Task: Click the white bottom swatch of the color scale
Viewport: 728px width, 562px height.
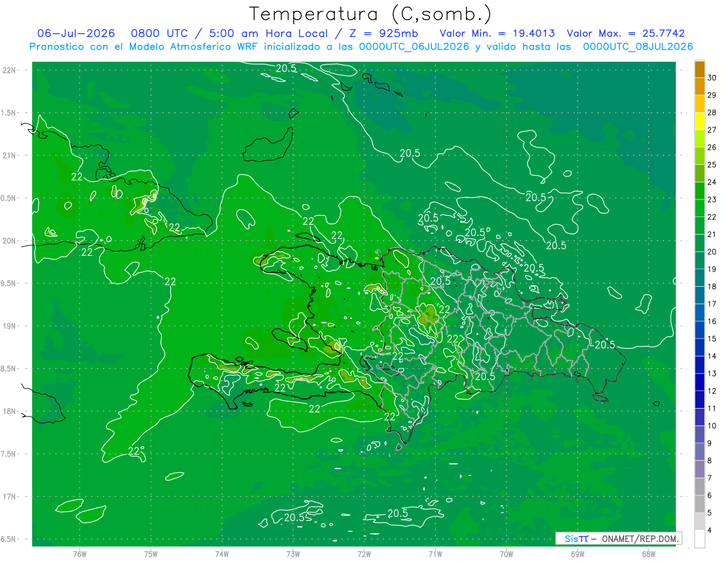Action: 699,538
